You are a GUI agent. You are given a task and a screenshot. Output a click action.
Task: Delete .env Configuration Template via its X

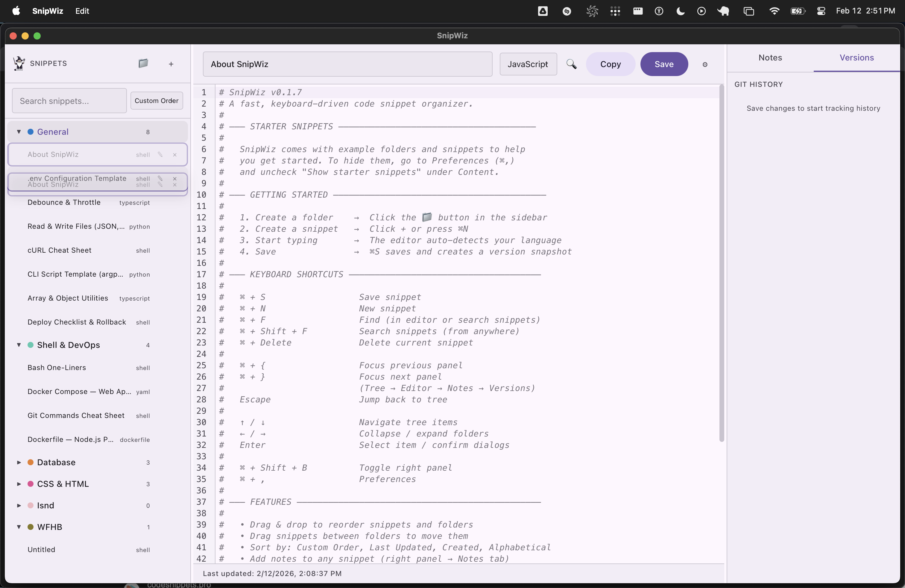click(174, 178)
